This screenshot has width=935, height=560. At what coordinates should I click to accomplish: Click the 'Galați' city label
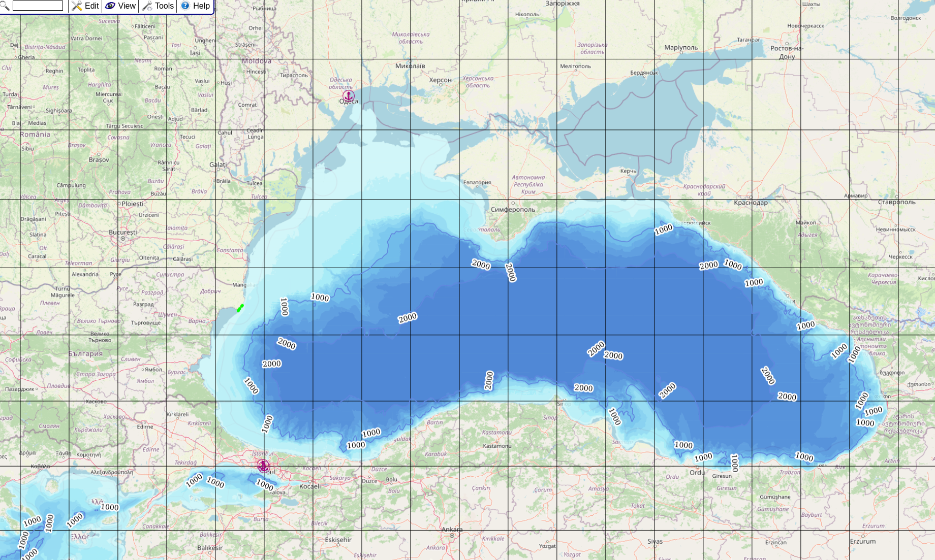[x=218, y=164]
